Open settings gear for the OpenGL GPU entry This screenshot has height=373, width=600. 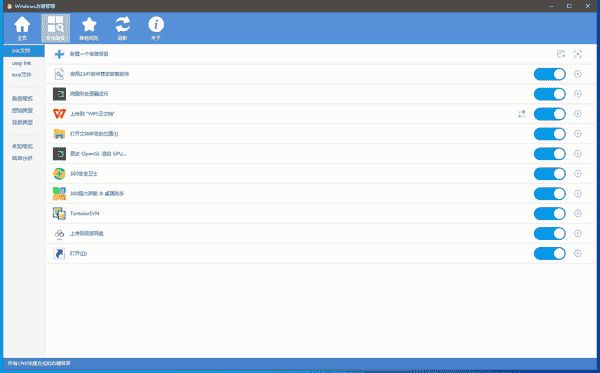[578, 154]
